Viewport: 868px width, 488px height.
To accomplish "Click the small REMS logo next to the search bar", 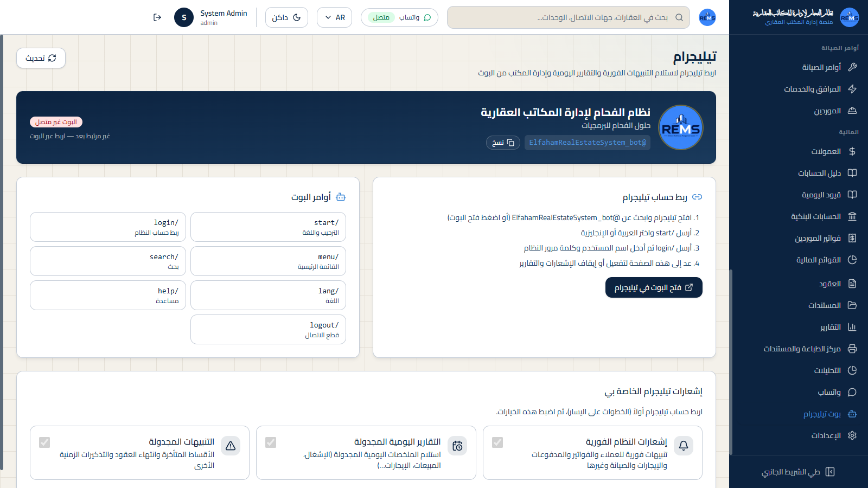I will pyautogui.click(x=707, y=17).
